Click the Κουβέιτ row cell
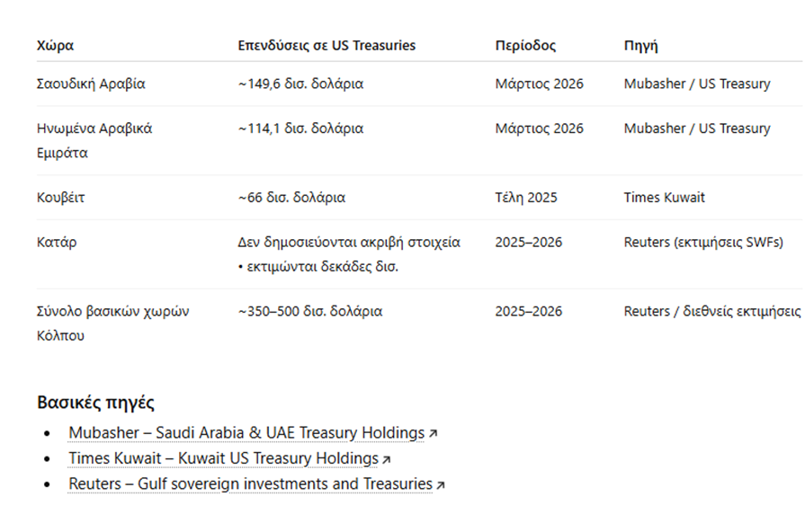 (60, 198)
